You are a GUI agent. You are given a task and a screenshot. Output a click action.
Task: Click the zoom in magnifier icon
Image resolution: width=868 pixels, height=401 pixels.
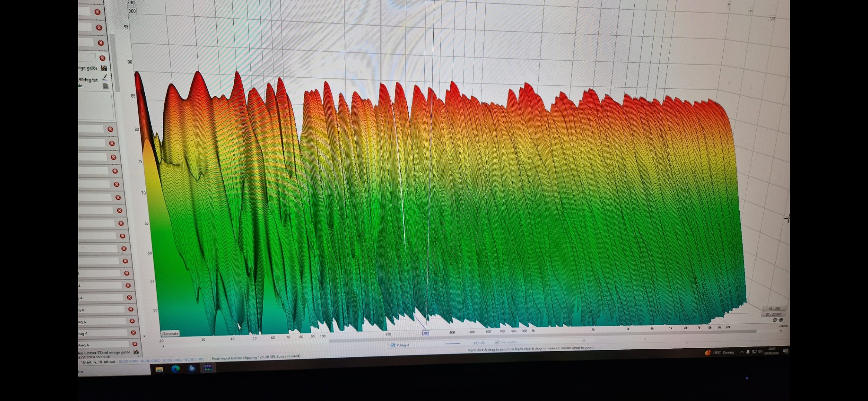pos(781,320)
